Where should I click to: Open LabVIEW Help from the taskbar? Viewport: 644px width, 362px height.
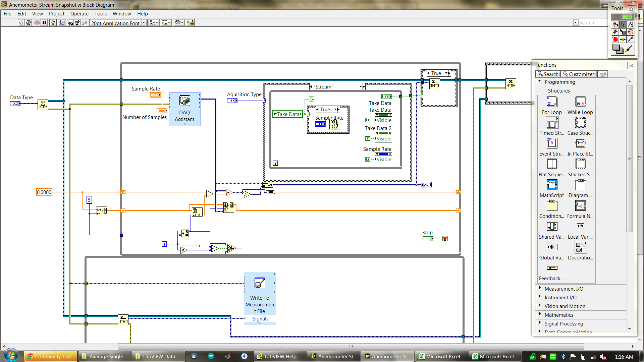click(x=280, y=356)
